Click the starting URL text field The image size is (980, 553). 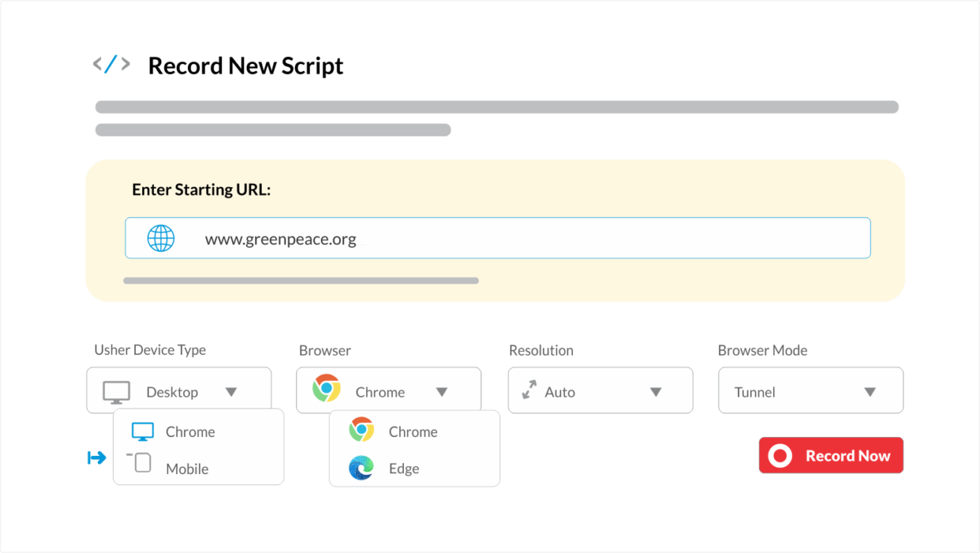(498, 238)
